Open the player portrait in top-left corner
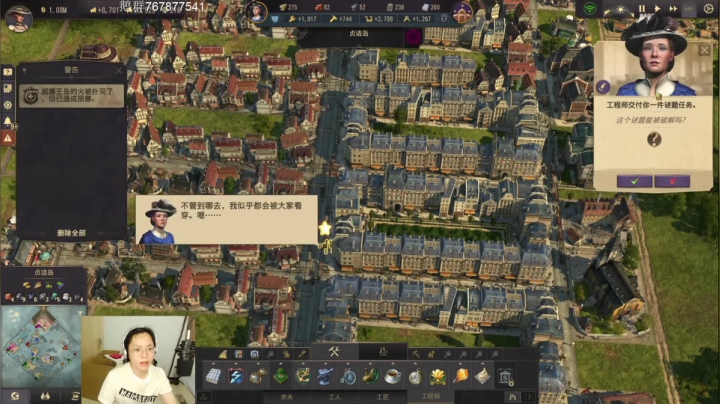Screen dimensions: 720x404 click(18, 17)
